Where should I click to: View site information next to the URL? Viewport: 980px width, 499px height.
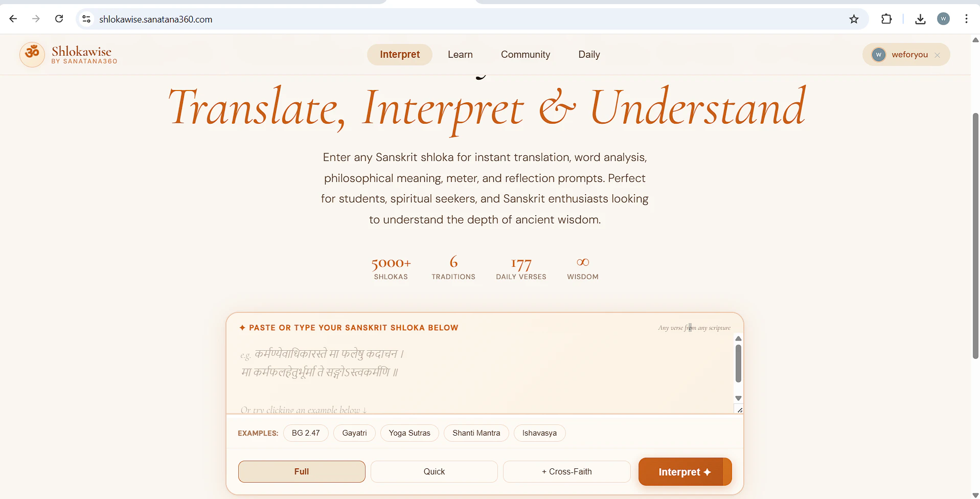(x=86, y=19)
